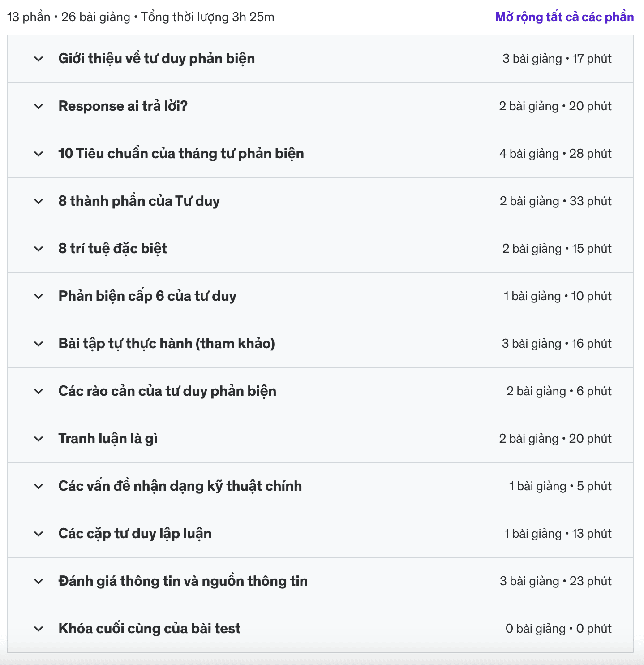Click the 3 bài giảng • 23 phút label
The width and height of the screenshot is (644, 665).
coord(555,581)
